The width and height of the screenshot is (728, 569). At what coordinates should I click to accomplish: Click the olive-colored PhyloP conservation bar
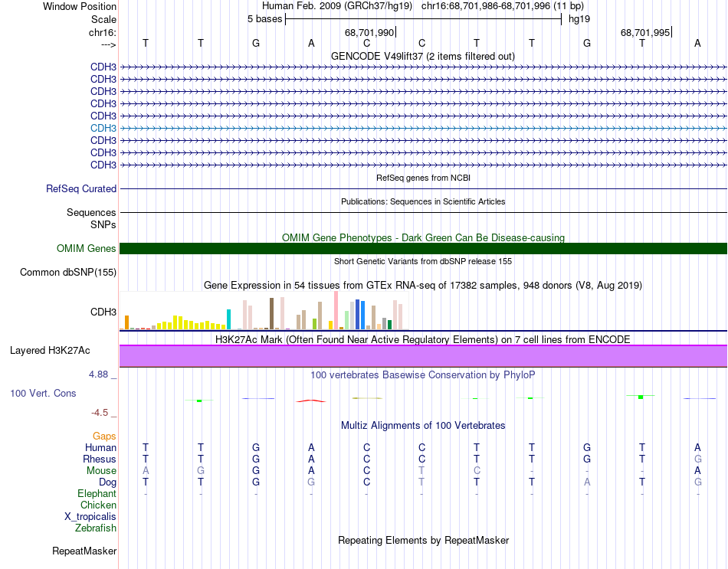tap(367, 397)
